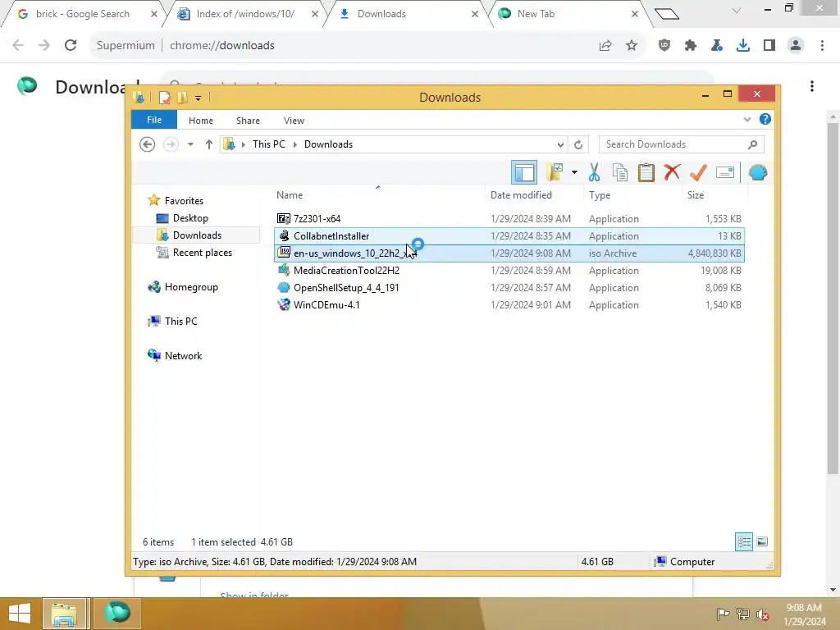Open Favorites in navigation pane

pyautogui.click(x=184, y=201)
